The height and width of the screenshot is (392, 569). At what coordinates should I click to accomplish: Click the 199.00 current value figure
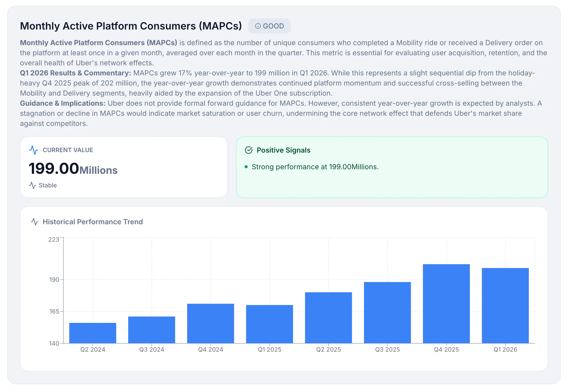(x=54, y=168)
